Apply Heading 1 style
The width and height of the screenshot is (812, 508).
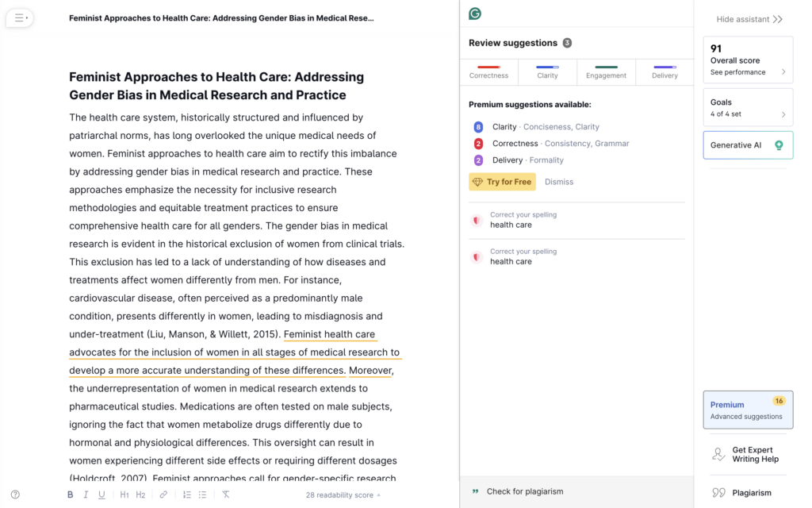[x=124, y=495]
